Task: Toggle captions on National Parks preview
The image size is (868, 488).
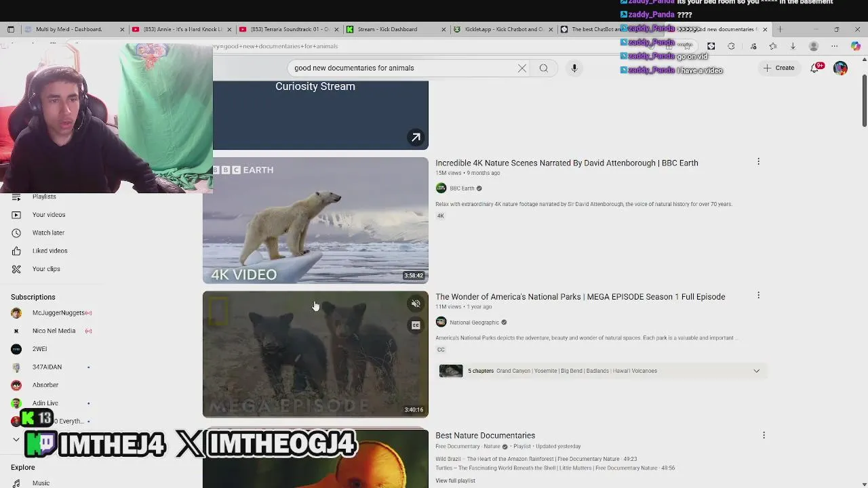Action: [416, 325]
